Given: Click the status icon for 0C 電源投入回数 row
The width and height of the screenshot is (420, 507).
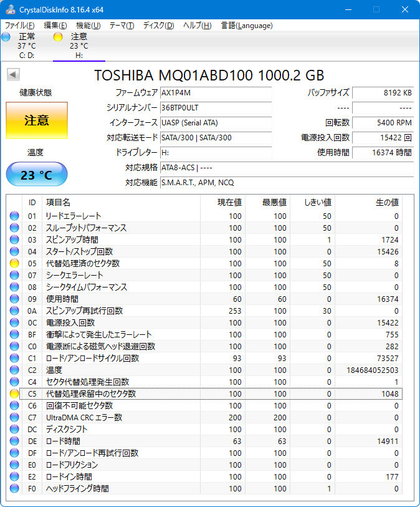Looking at the screenshot, I should (14, 322).
